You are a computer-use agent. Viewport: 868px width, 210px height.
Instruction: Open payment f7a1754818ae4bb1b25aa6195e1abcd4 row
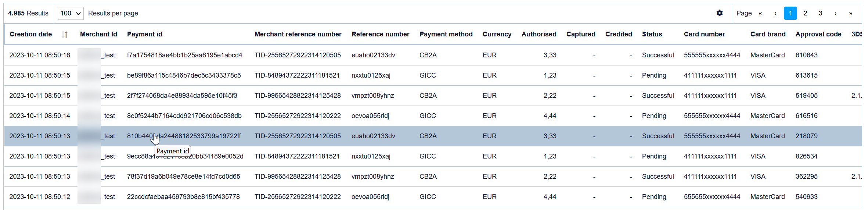(184, 55)
